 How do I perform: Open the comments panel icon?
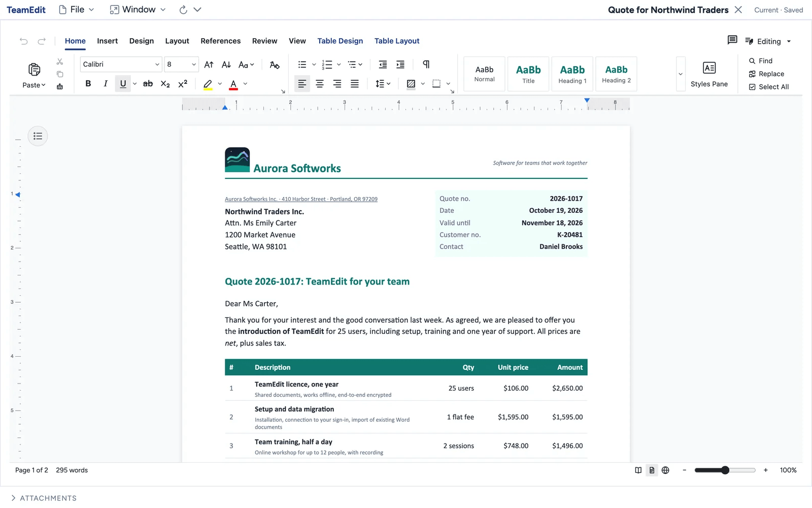[732, 40]
